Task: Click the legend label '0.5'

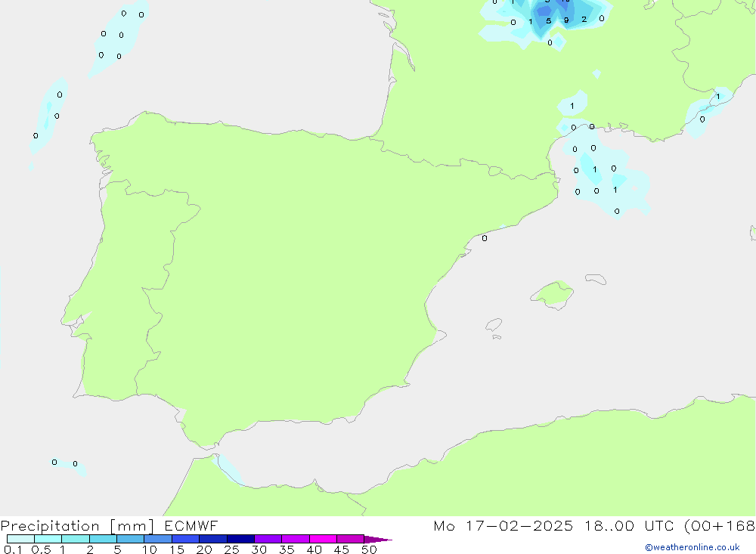Action: tap(41, 549)
